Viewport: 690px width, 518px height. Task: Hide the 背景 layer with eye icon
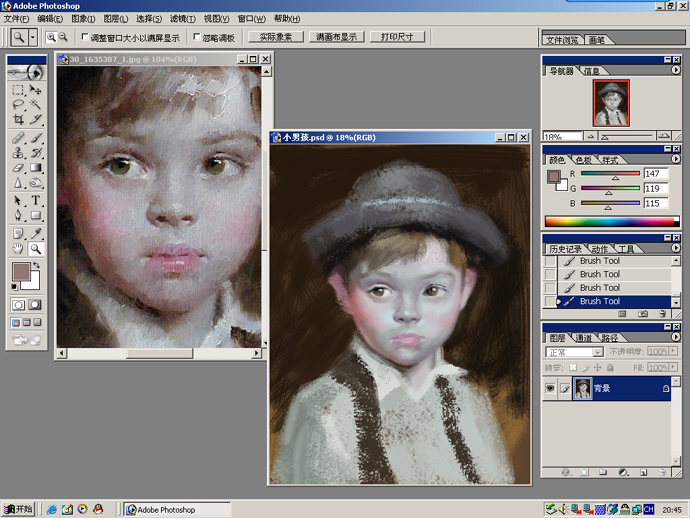550,388
